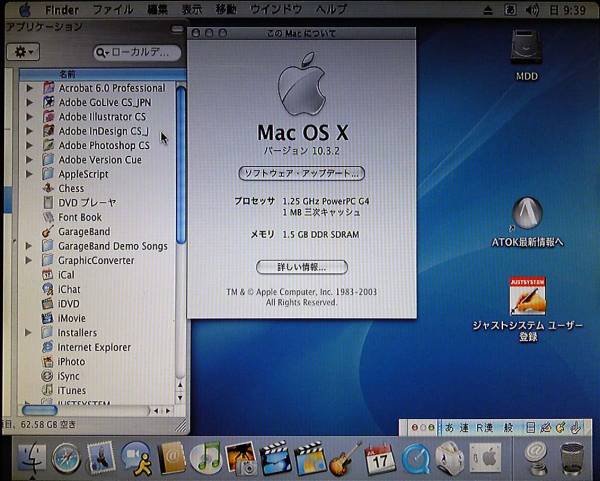Open the 表示 menu
Image resolution: width=600 pixels, height=481 pixels.
[x=191, y=10]
